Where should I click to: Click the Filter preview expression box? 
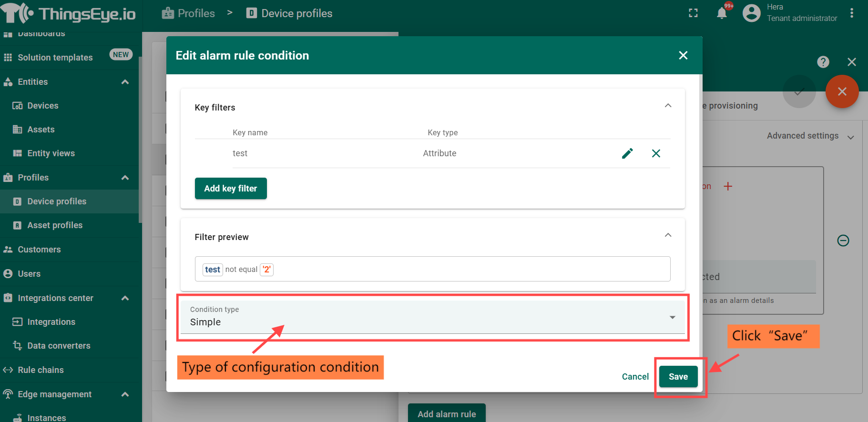click(x=432, y=269)
